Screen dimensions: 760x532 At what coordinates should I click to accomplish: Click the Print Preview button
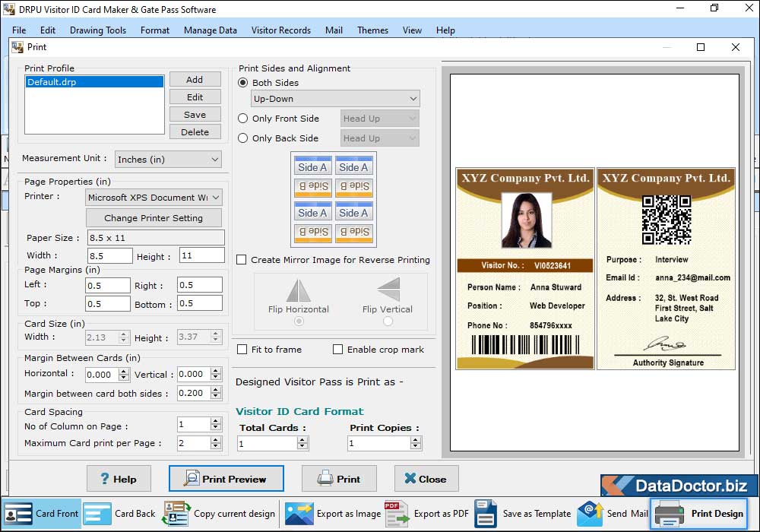[x=226, y=479]
